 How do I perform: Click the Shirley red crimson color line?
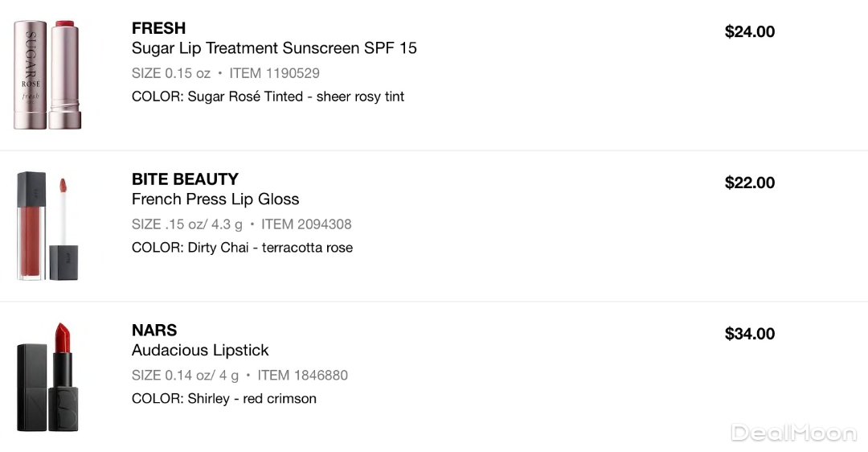224,399
